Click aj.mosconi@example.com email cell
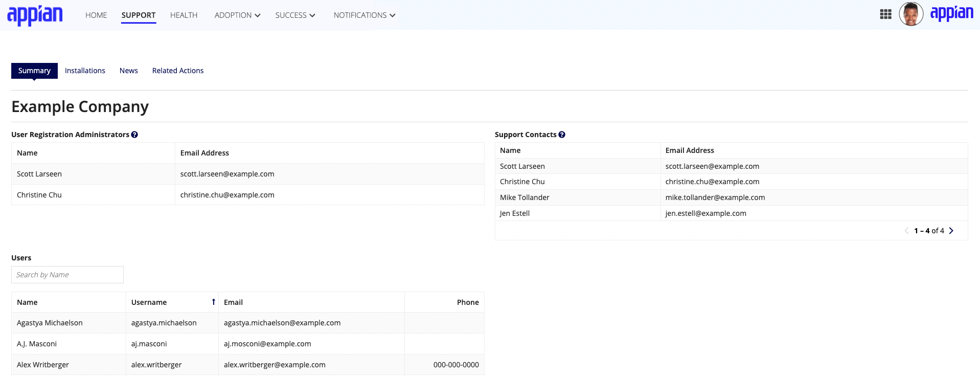The width and height of the screenshot is (980, 376). (267, 344)
